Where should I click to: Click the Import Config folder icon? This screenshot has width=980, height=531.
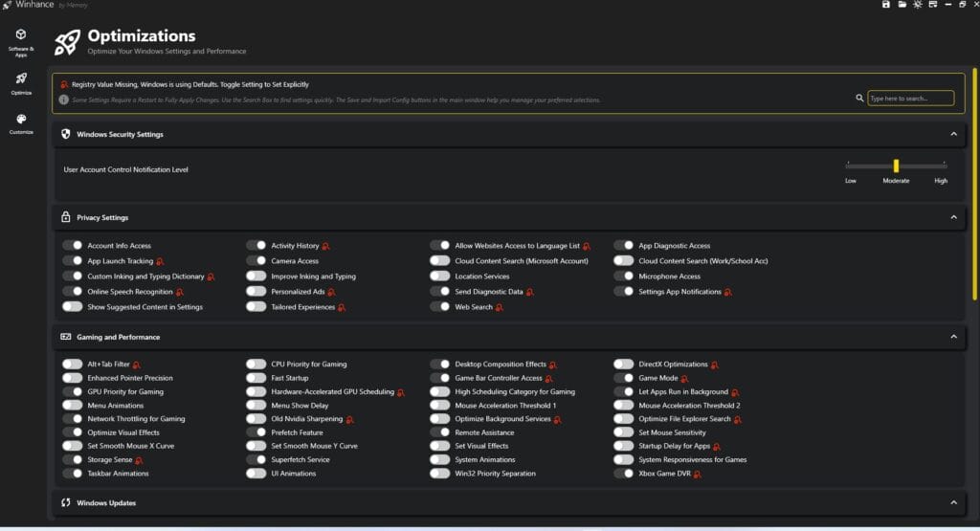coord(902,5)
